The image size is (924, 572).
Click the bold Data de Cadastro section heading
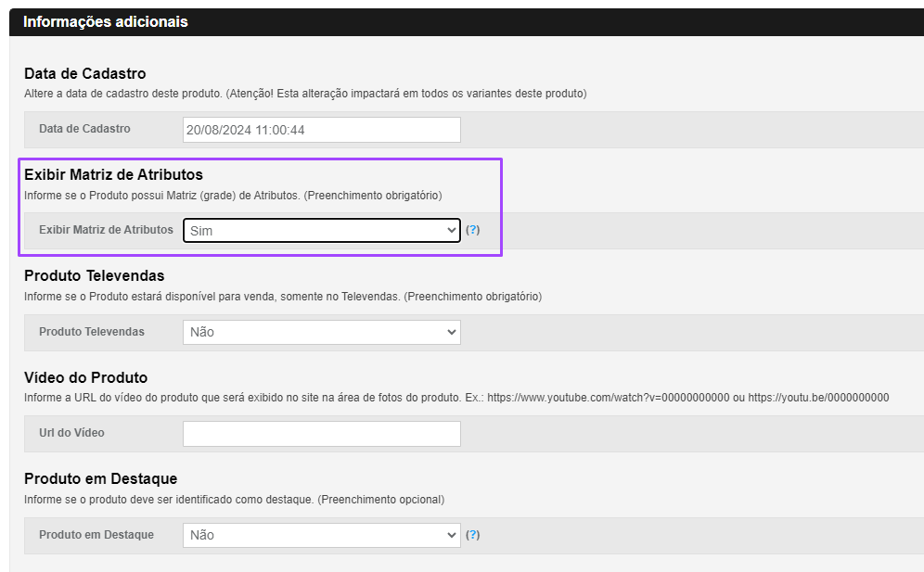coord(84,73)
